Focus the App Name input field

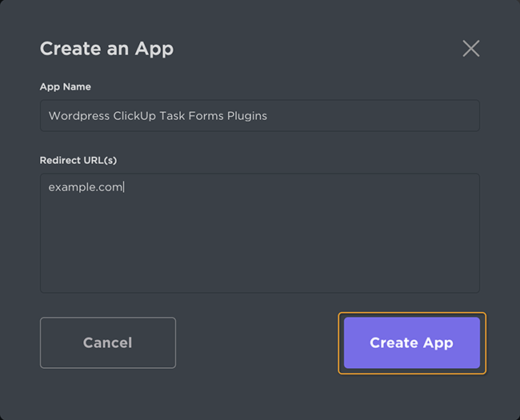pyautogui.click(x=260, y=116)
